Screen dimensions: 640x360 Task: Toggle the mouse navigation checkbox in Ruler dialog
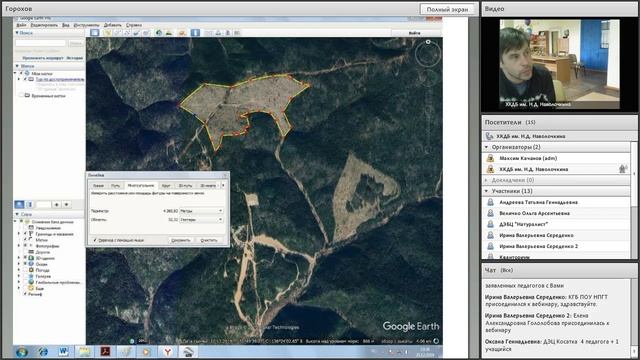pos(95,240)
